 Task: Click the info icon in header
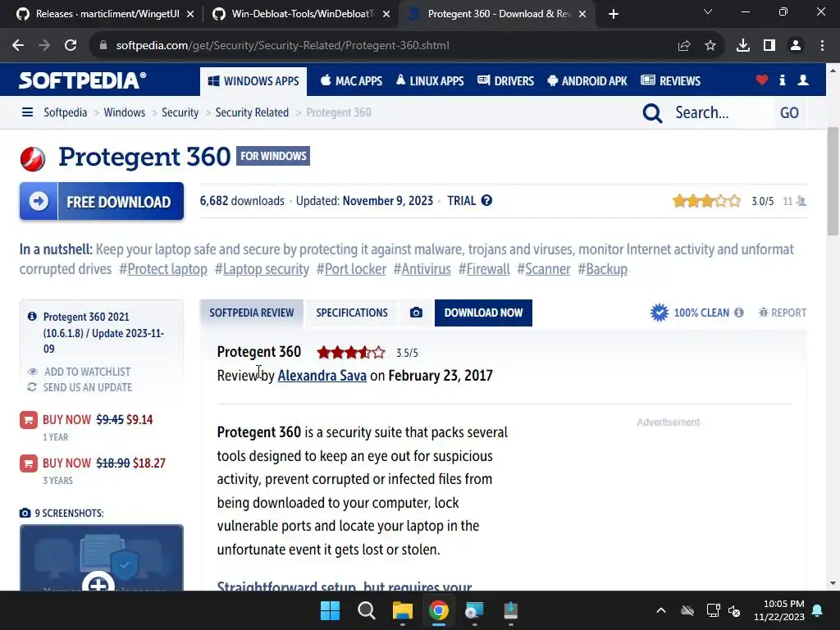point(782,80)
